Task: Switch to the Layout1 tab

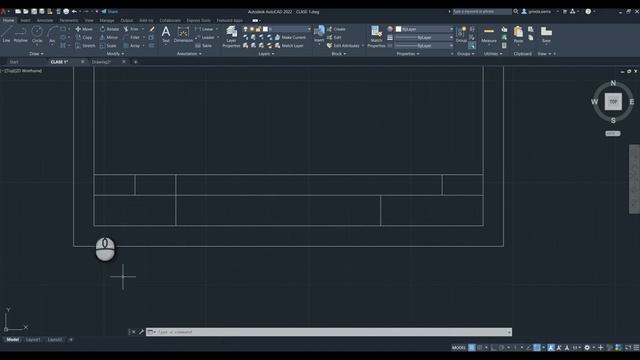Action: [x=33, y=340]
